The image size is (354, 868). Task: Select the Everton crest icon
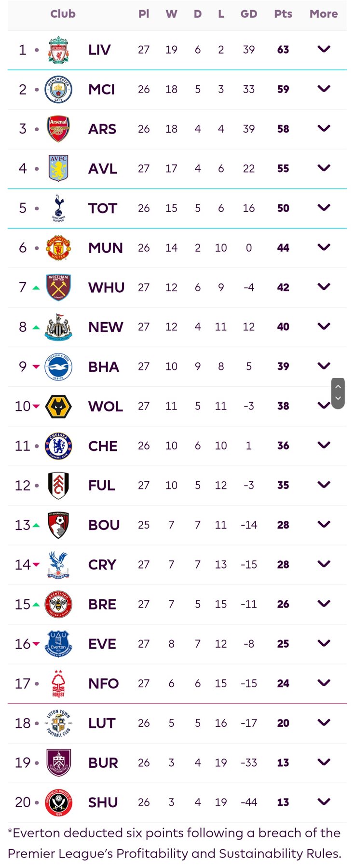(x=58, y=644)
